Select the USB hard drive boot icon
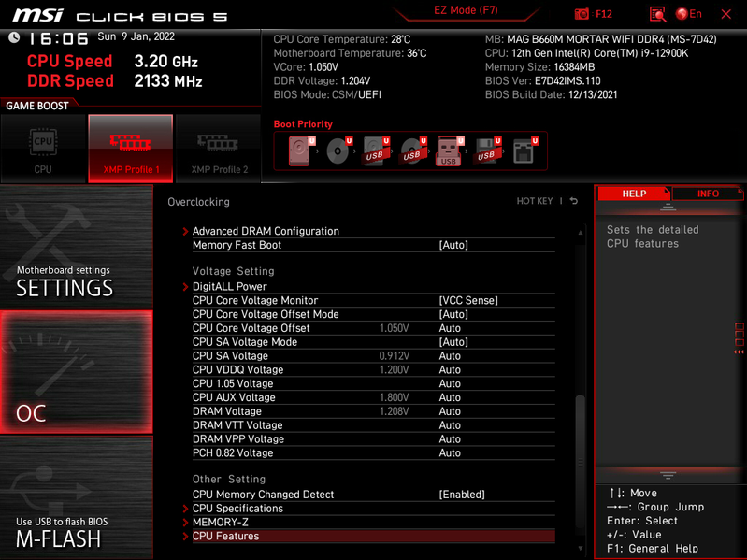This screenshot has width=747, height=560. (x=376, y=151)
